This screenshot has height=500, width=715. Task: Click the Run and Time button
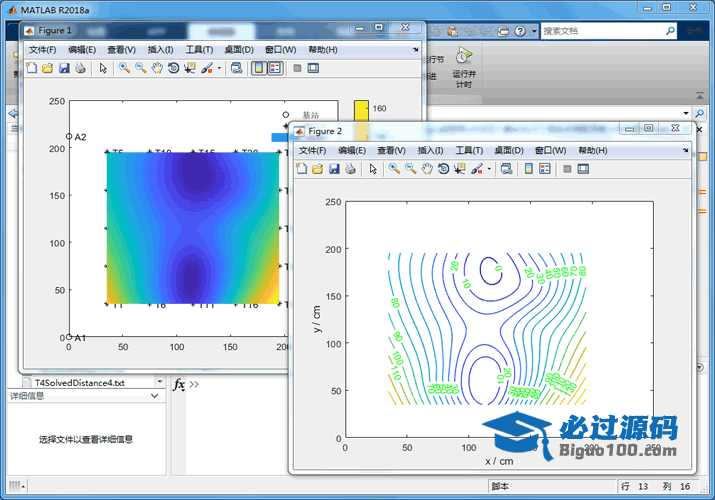[x=463, y=66]
